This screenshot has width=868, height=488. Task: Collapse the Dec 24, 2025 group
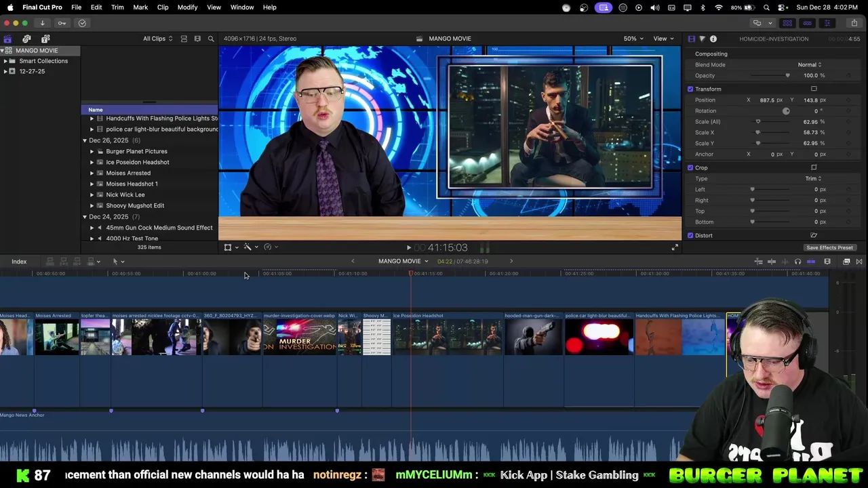(85, 217)
